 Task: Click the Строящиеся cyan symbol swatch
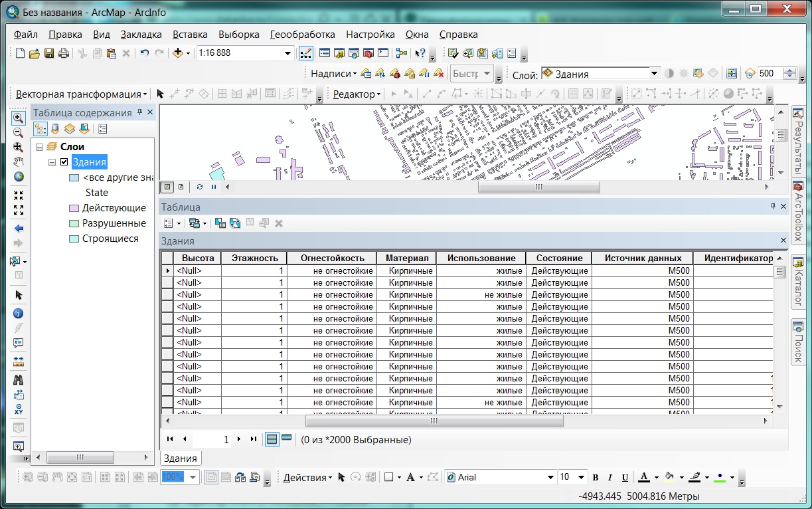(x=74, y=239)
